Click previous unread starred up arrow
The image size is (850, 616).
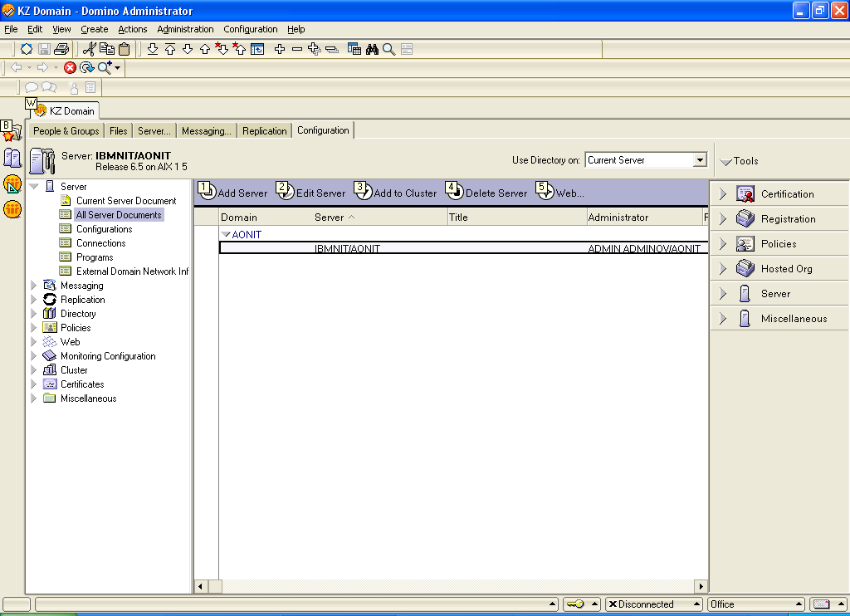pos(239,49)
